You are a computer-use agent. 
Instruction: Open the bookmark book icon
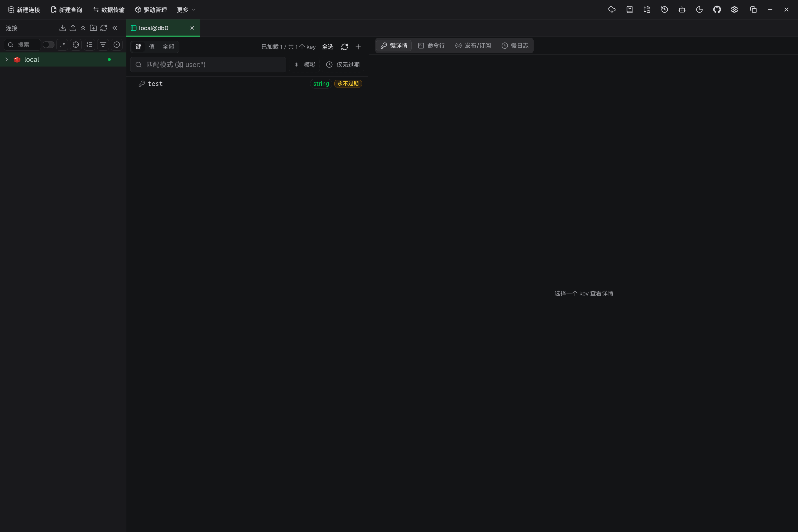pyautogui.click(x=629, y=10)
